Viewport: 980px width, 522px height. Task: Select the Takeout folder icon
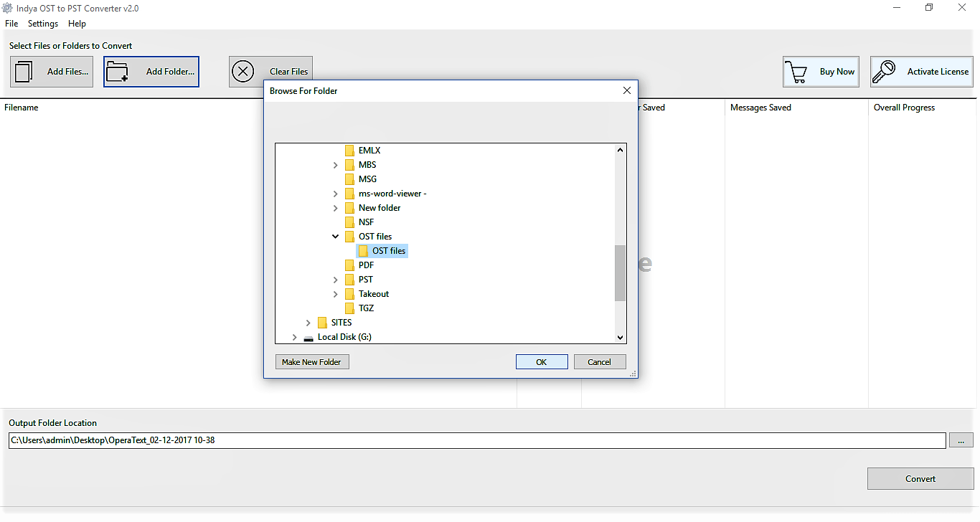349,294
